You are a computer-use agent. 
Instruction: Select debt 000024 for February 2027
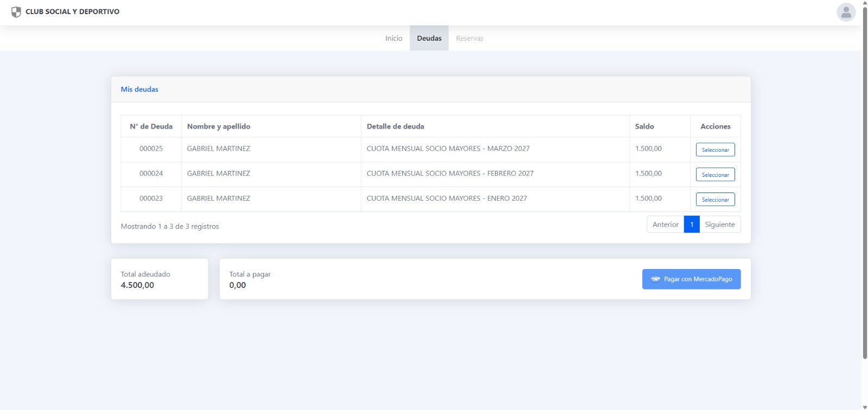point(715,175)
